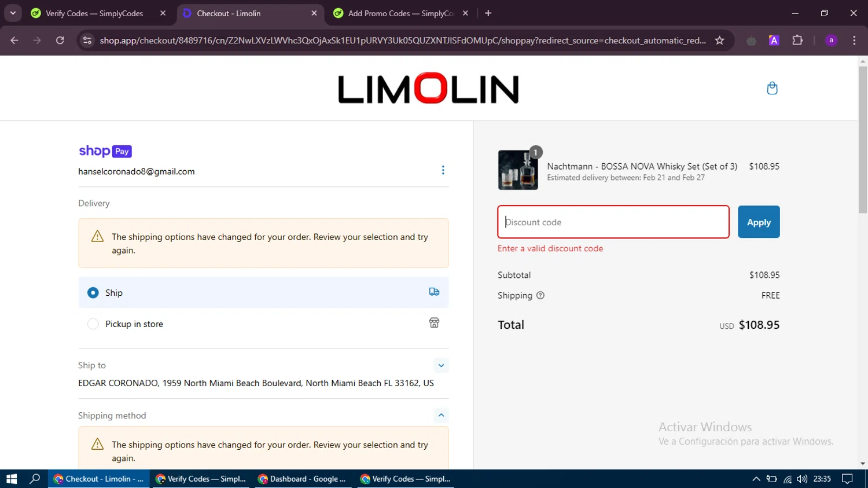Click the page vertical scrollbar thumb
Viewport: 868px width, 488px height.
point(863,139)
